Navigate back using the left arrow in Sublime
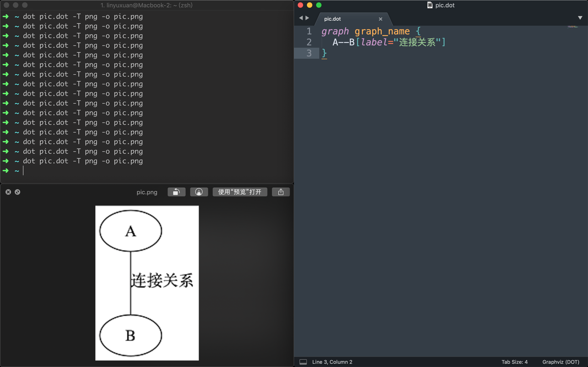This screenshot has height=367, width=588. tap(301, 18)
